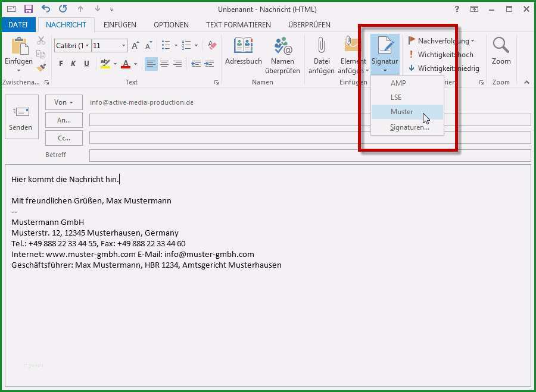Copy selection with the copy icon
This screenshot has width=536, height=392.
coord(40,54)
